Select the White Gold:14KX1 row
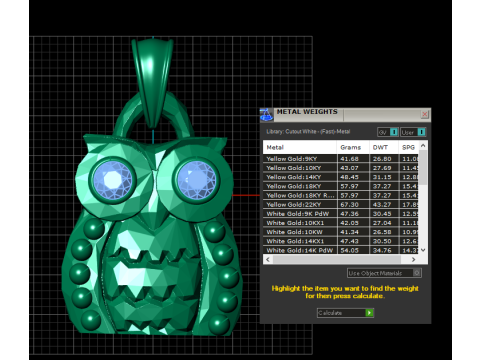This screenshot has width=480, height=360. click(341, 241)
